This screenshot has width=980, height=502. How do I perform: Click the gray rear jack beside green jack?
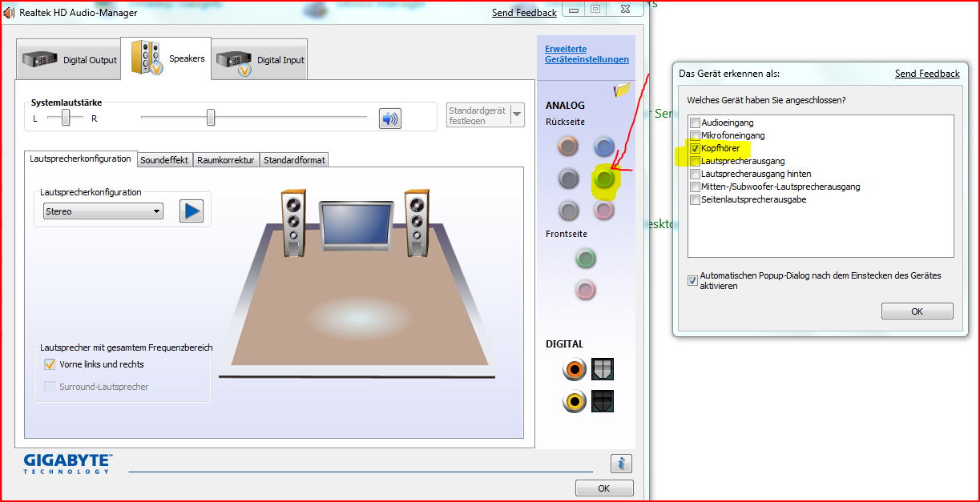coord(568,178)
